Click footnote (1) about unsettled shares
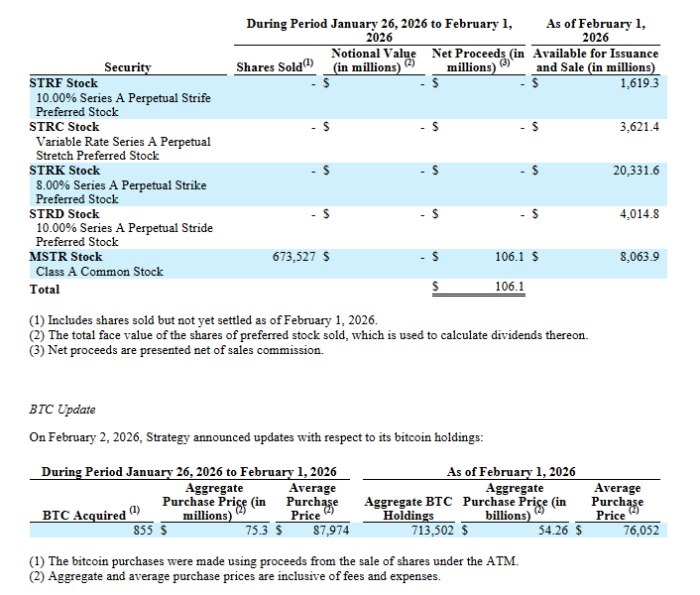The height and width of the screenshot is (595, 700). click(x=203, y=320)
